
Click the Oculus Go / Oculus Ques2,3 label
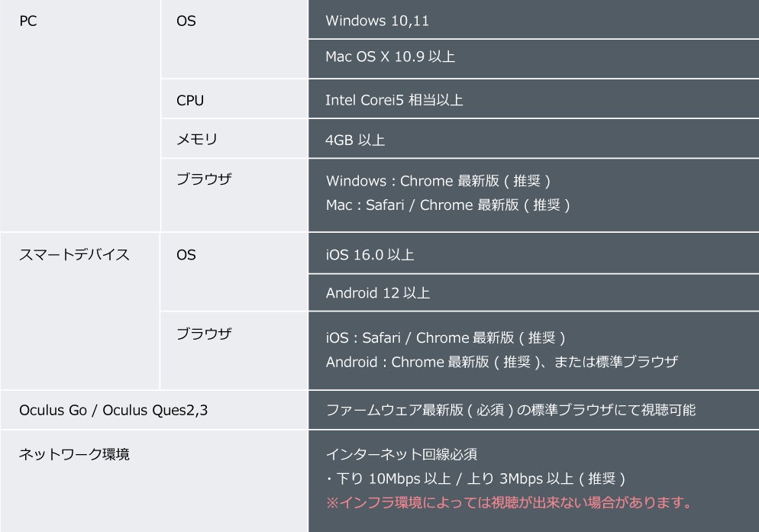(113, 411)
